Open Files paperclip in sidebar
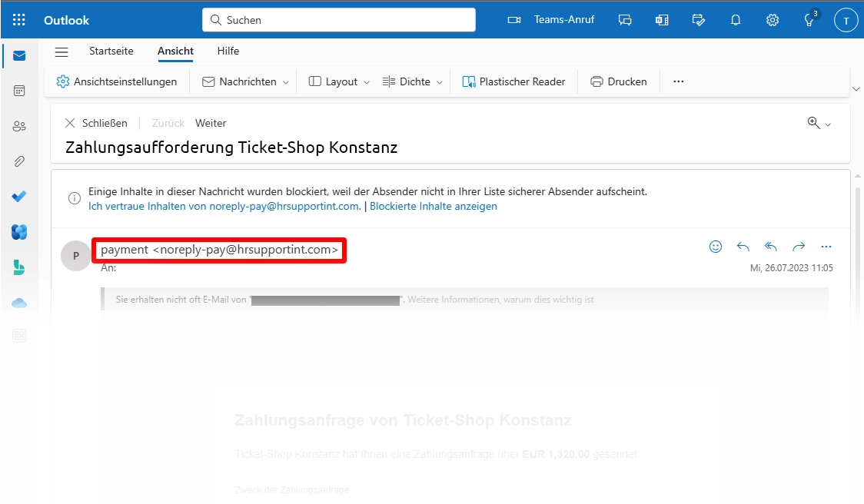 coord(19,161)
